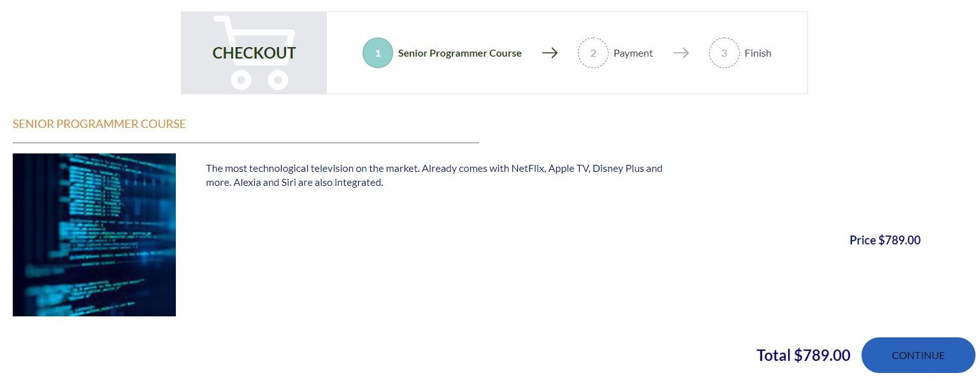Click the arrow between course and Payment
Screen dimensions: 980x380
(549, 53)
